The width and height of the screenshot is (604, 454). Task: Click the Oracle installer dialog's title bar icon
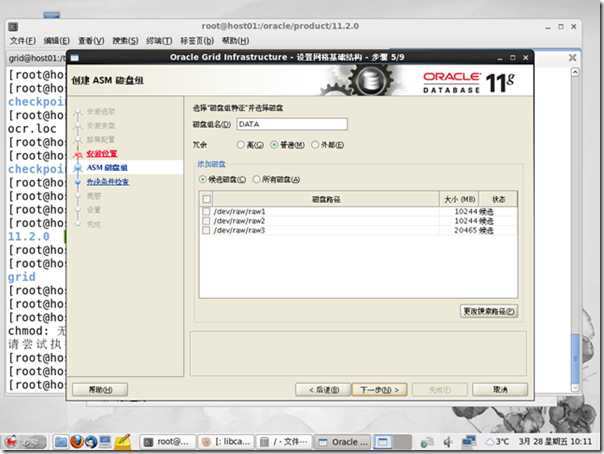(x=75, y=58)
